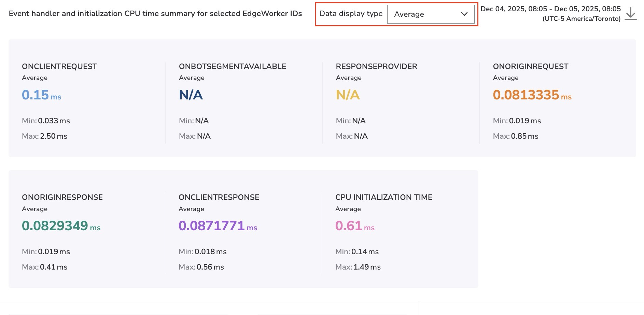This screenshot has width=644, height=315.
Task: Click the orange 0.0813335 ms value
Action: [x=532, y=95]
